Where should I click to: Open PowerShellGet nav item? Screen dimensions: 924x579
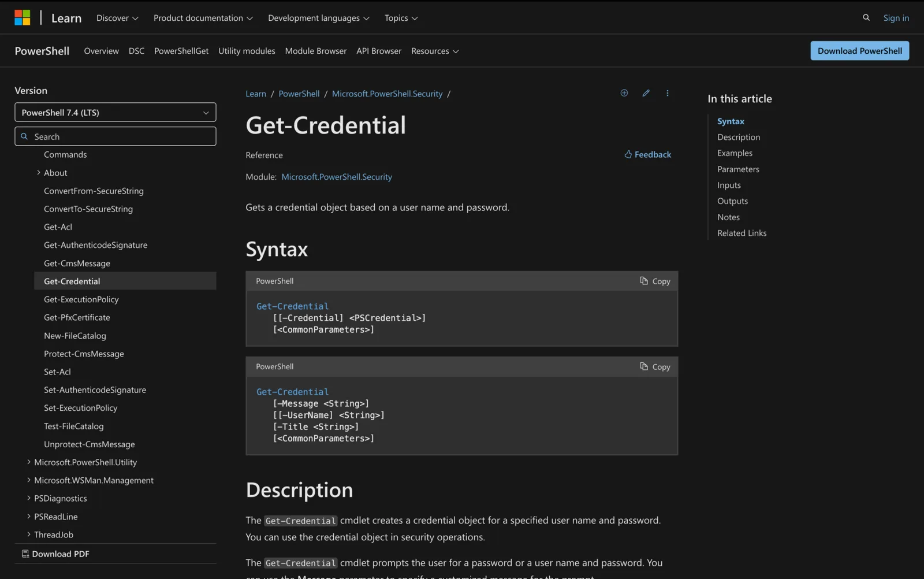pyautogui.click(x=181, y=51)
